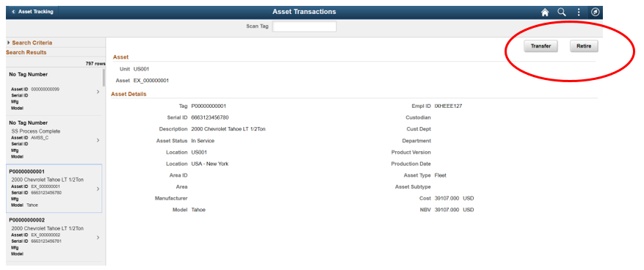The width and height of the screenshot is (644, 270).
Task: Expand the Search Criteria section
Action: tap(29, 43)
